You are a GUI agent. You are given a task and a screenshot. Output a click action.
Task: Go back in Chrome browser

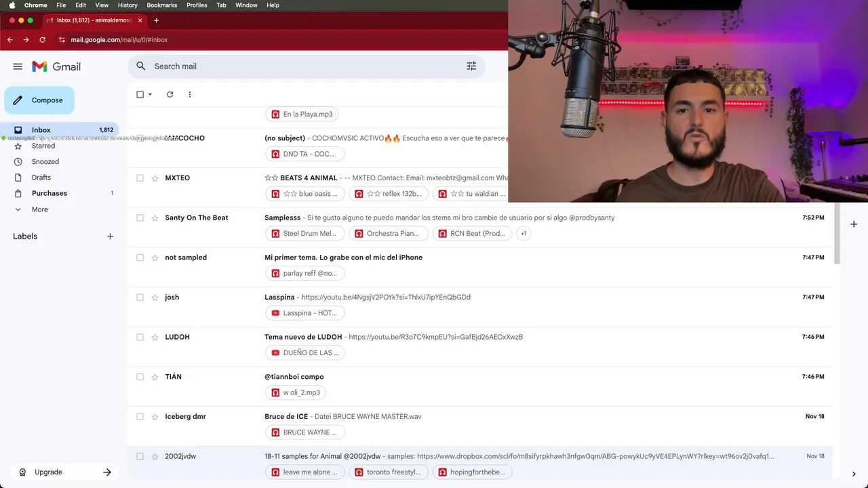point(10,40)
